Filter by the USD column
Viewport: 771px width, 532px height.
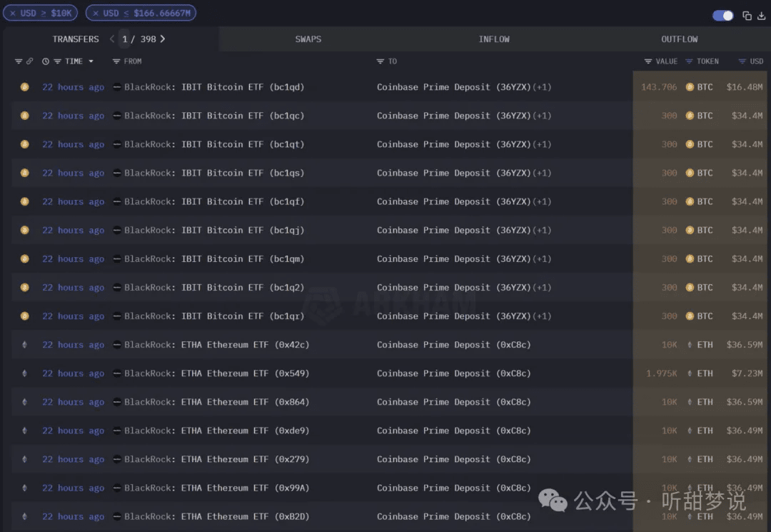(742, 61)
